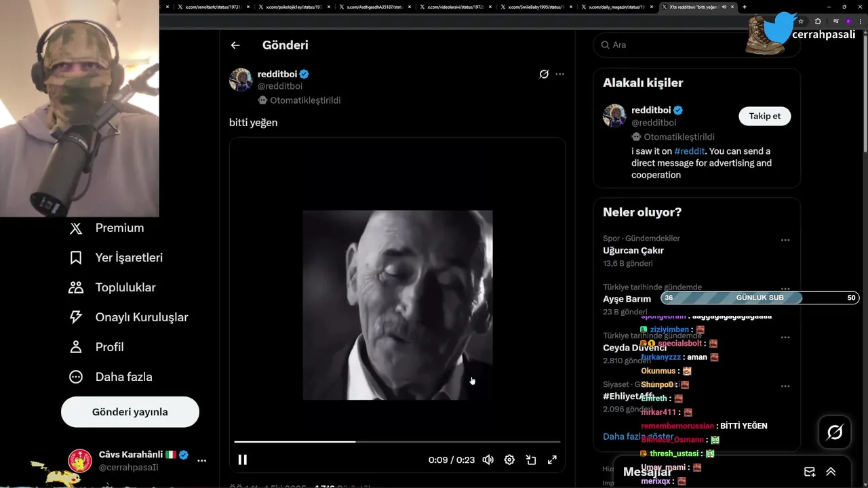The height and width of the screenshot is (488, 868).
Task: Expand the Mesajlar drawer with double chevron
Action: coord(831,472)
